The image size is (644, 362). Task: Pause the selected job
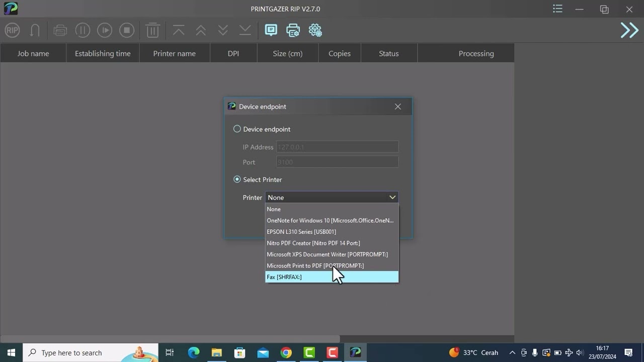pos(83,30)
